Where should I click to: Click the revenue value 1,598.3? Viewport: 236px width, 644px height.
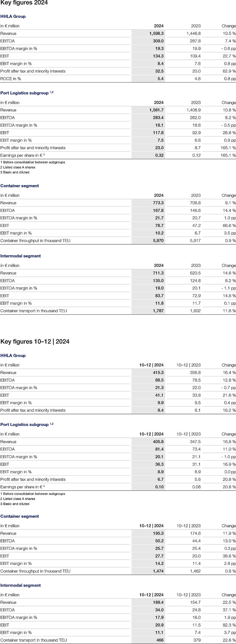(156, 34)
